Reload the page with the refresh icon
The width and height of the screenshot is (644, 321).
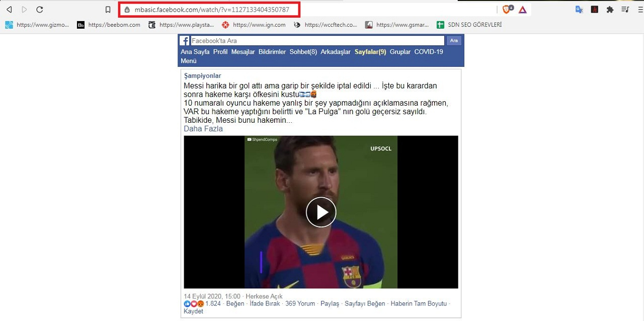[40, 9]
